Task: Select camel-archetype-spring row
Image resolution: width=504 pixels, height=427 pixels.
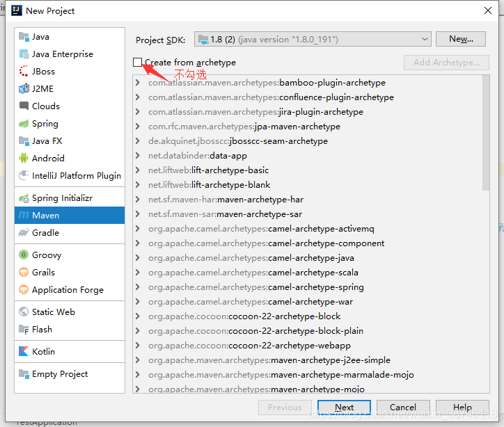Action: [307, 287]
